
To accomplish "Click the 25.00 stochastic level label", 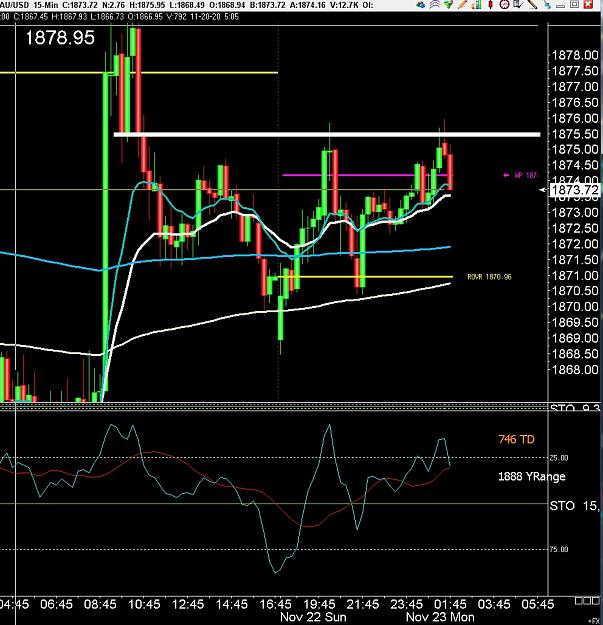I will (x=559, y=458).
